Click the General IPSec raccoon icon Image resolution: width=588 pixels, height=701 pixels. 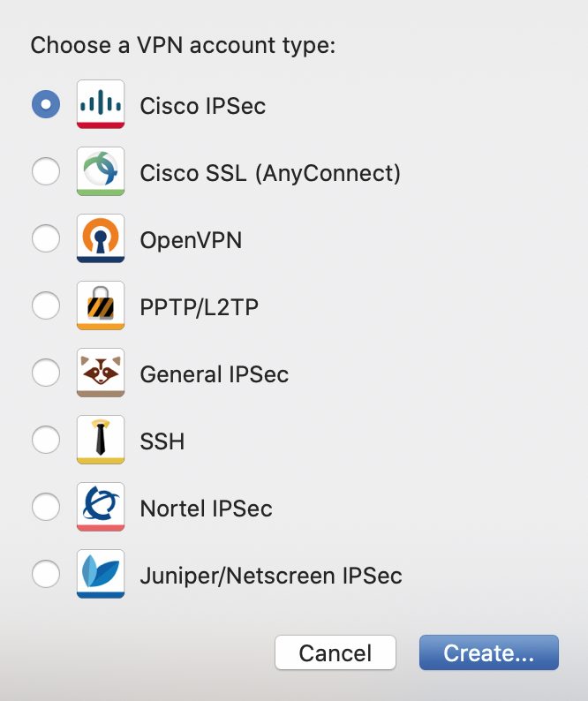pyautogui.click(x=101, y=373)
